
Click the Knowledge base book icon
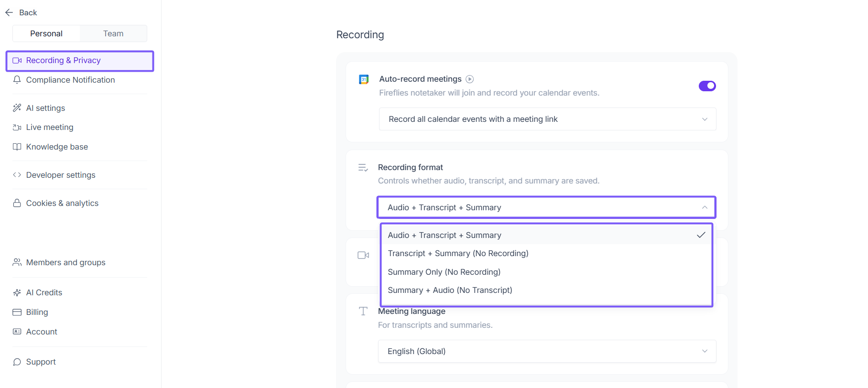pos(17,147)
